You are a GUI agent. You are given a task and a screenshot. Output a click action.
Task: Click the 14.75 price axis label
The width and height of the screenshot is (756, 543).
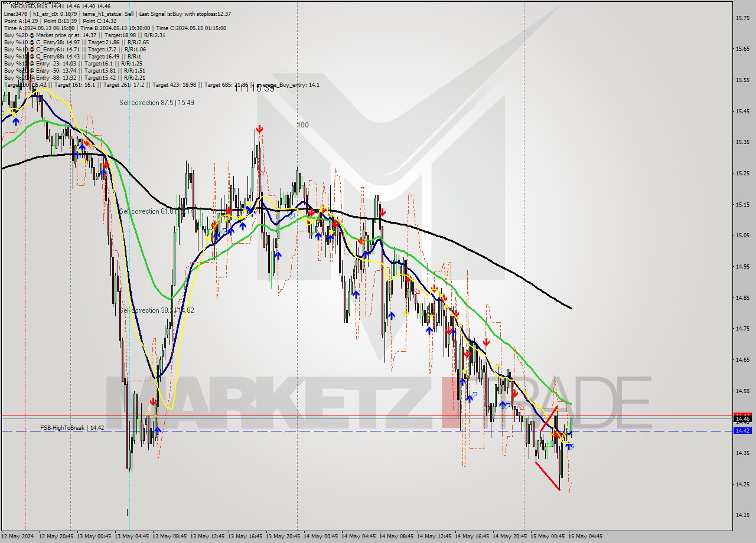742,328
